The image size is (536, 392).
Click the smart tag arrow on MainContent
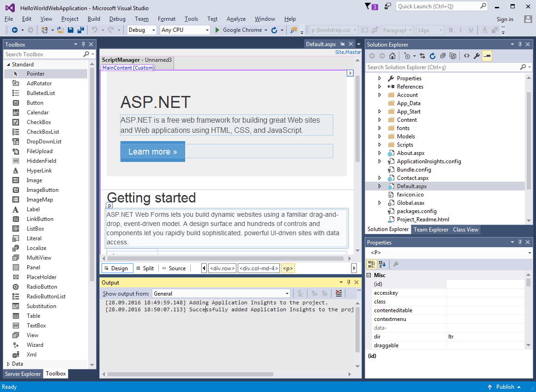350,73
